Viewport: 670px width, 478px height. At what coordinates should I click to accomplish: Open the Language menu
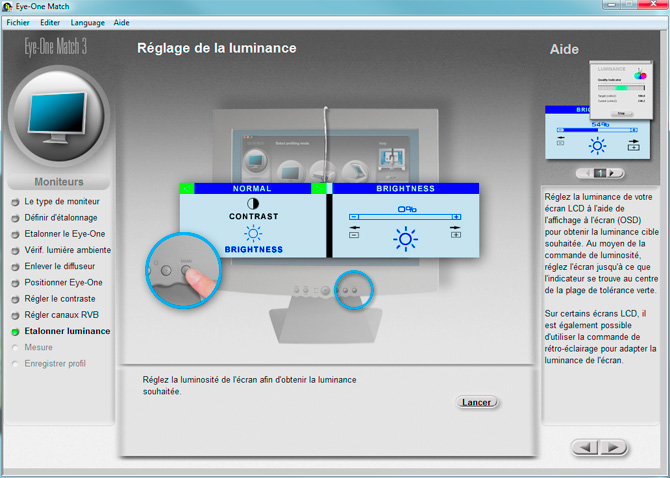pyautogui.click(x=88, y=23)
